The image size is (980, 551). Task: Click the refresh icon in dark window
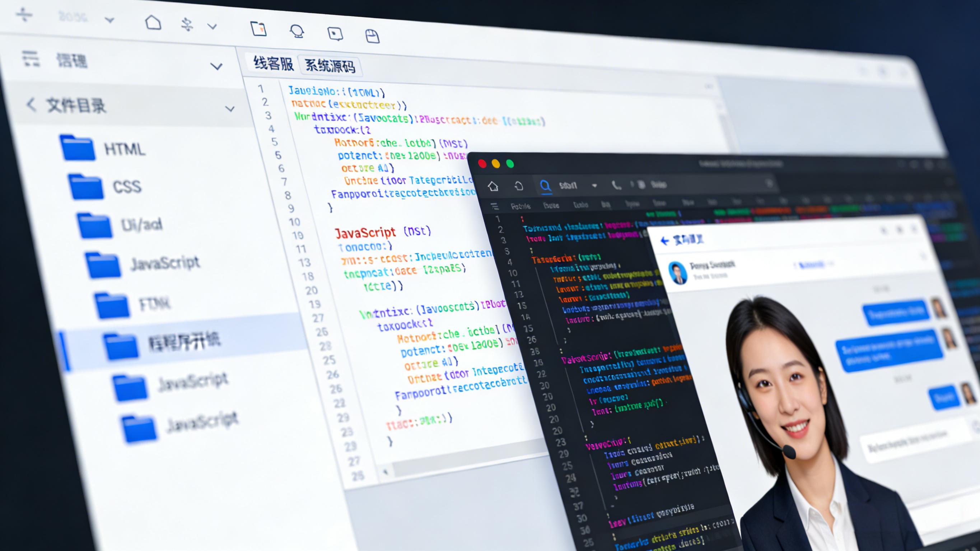(x=519, y=186)
